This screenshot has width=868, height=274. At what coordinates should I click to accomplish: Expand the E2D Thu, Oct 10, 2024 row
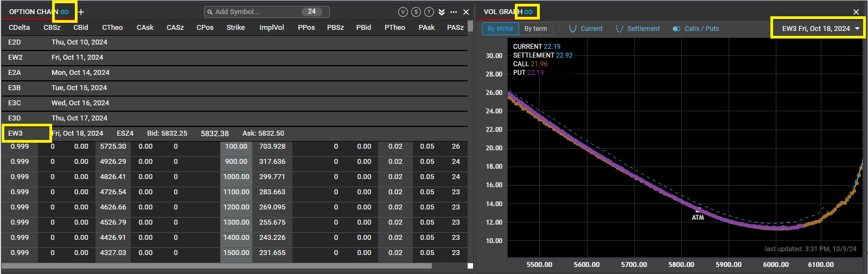point(15,42)
